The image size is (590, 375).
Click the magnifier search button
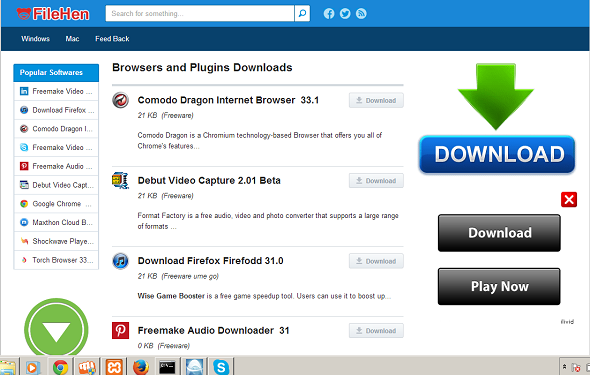tap(302, 14)
